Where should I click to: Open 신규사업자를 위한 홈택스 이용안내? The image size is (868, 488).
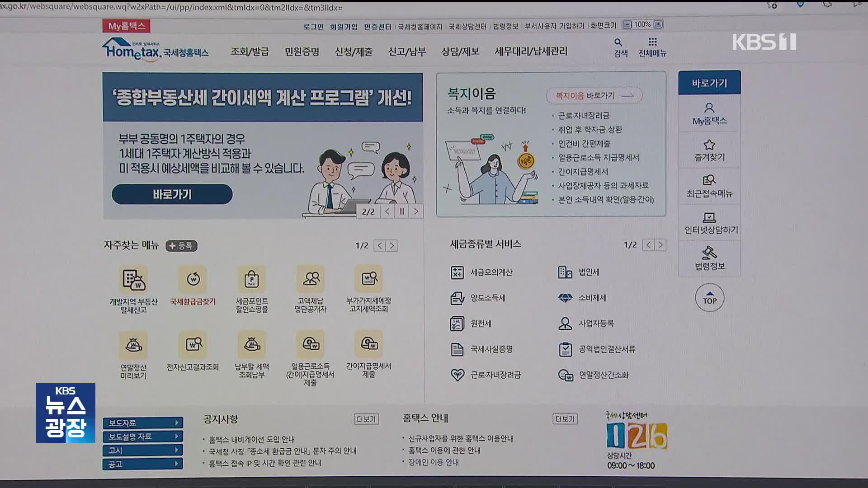click(461, 439)
